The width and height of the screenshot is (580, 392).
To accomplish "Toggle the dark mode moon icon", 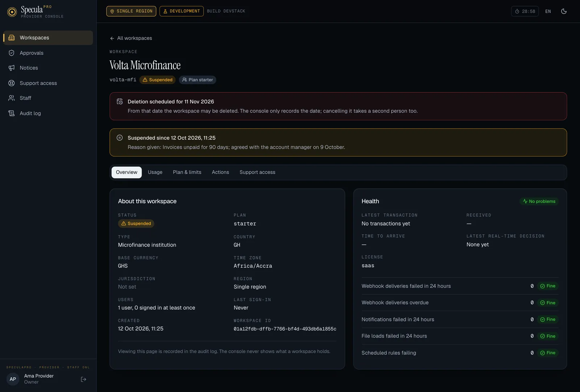I will [564, 11].
